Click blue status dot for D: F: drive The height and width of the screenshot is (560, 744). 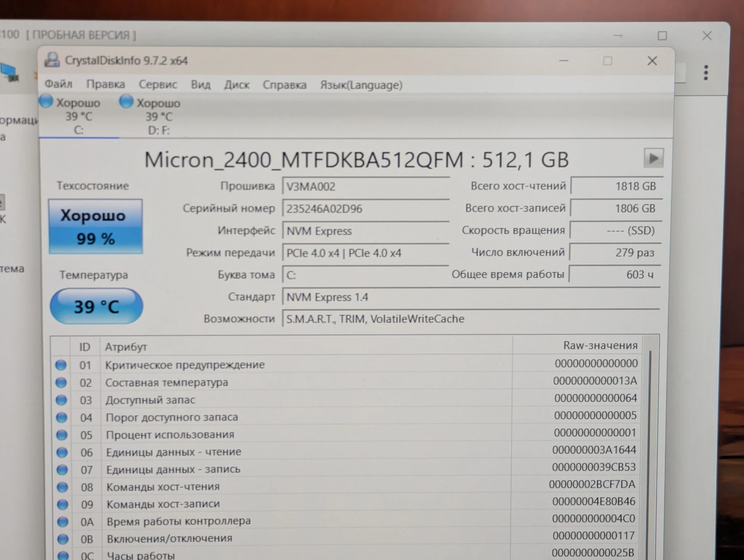point(126,101)
